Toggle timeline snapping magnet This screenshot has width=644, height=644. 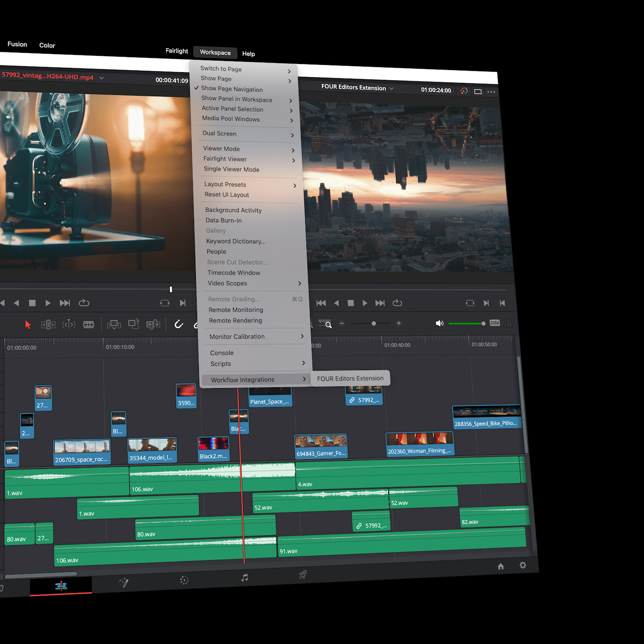point(179,324)
